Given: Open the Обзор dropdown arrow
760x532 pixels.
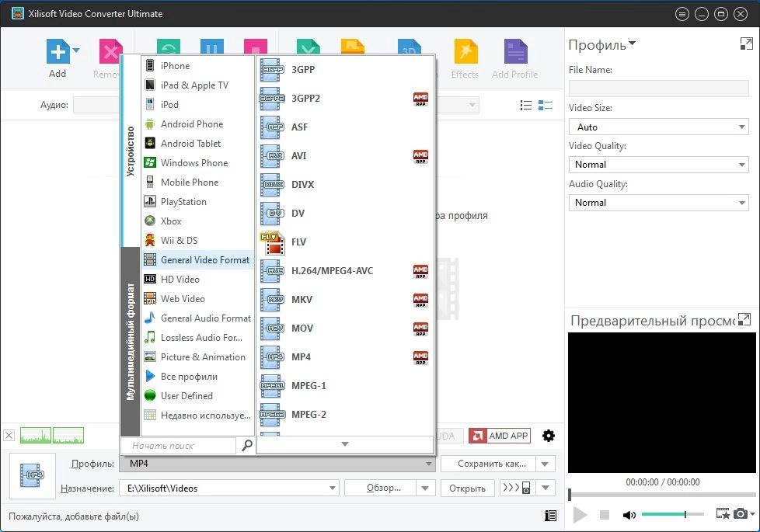Looking at the screenshot, I should 425,488.
